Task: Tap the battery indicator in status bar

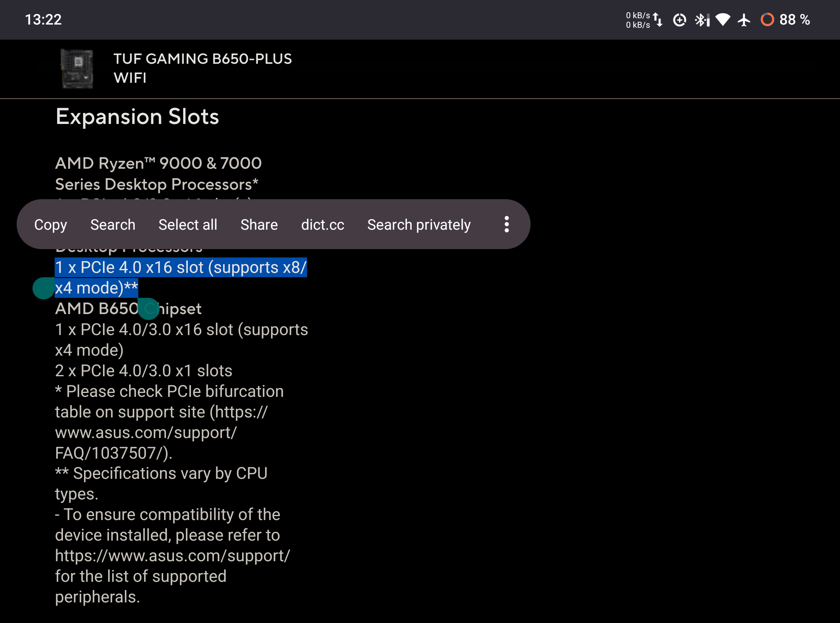Action: point(785,19)
